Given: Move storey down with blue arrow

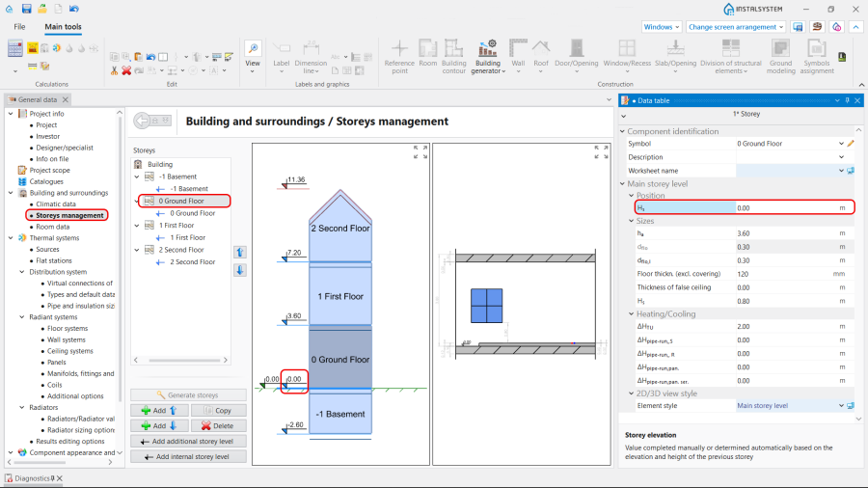Looking at the screenshot, I should (x=240, y=269).
